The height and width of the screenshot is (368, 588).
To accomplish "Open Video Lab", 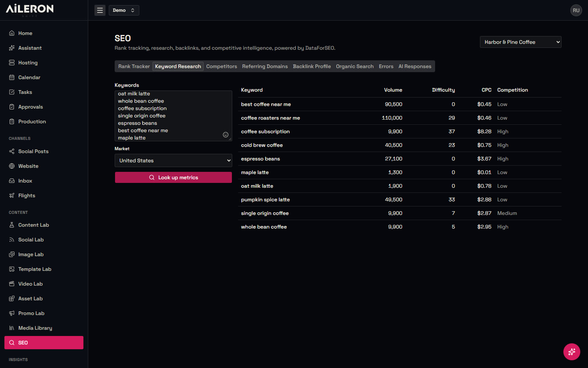I will click(x=44, y=284).
